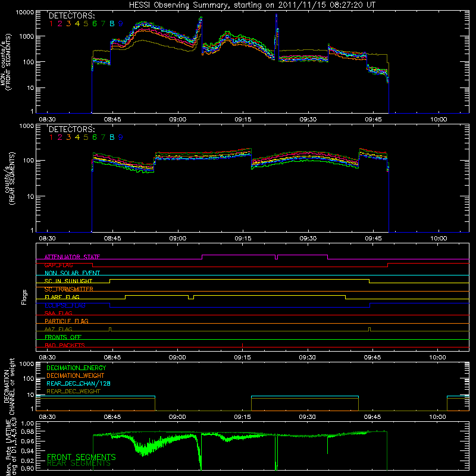
Task: Click the DECIMATION_WEIGHT legend entry
Action: 76,375
